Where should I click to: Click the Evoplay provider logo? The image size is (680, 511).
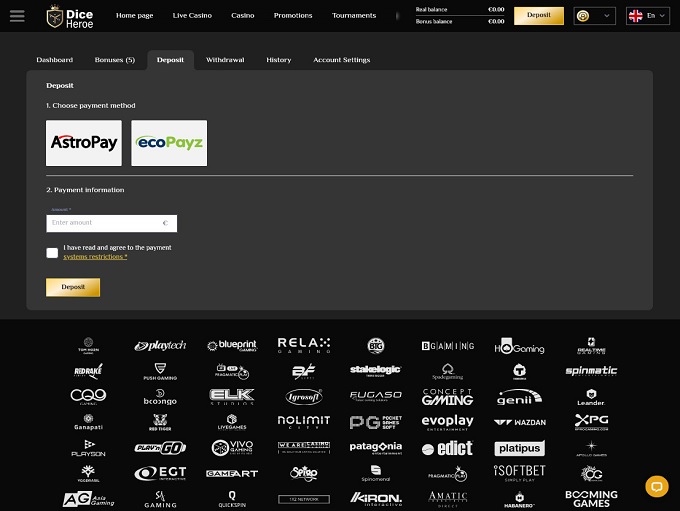pos(447,422)
